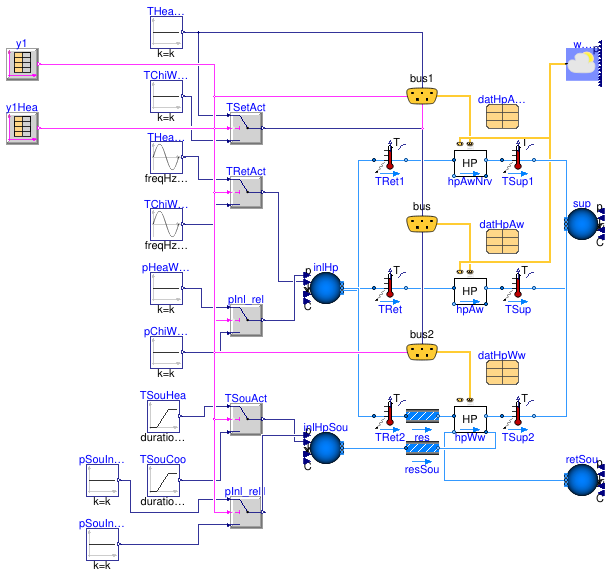Click the TSup2 temperature sensor
Viewport: 611px width, 575px height.
pyautogui.click(x=518, y=416)
